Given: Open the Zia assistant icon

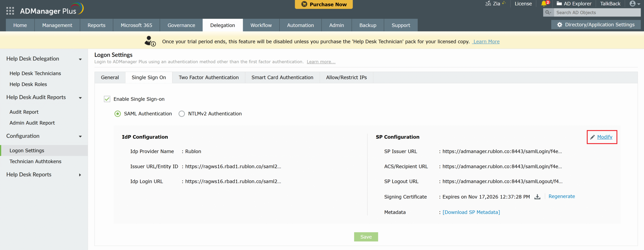Looking at the screenshot, I should click(488, 4).
